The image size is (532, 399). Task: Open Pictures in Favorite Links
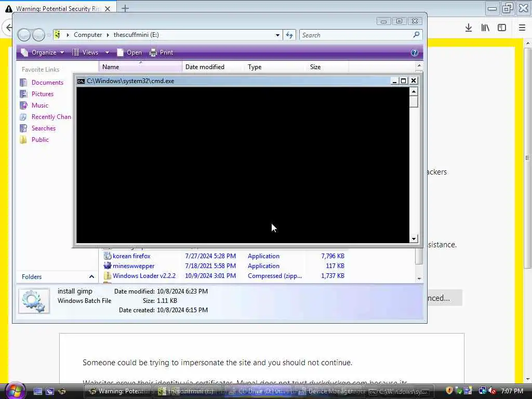point(43,94)
